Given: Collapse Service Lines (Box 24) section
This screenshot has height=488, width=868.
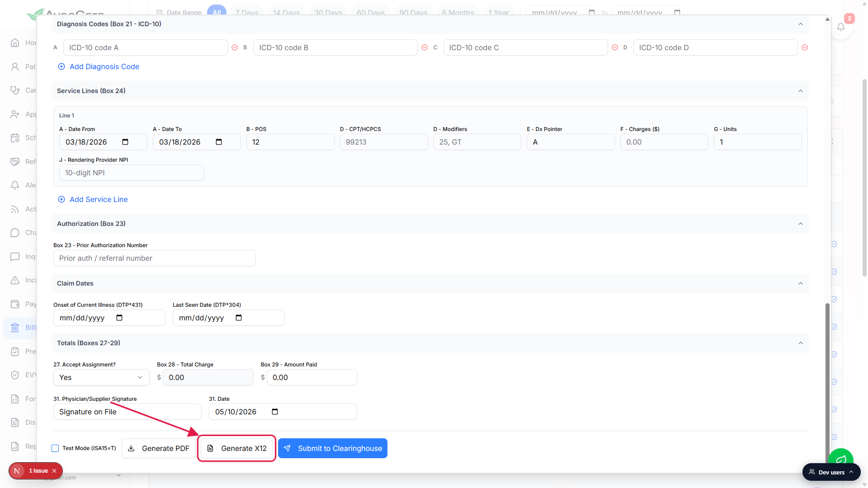Looking at the screenshot, I should [801, 91].
